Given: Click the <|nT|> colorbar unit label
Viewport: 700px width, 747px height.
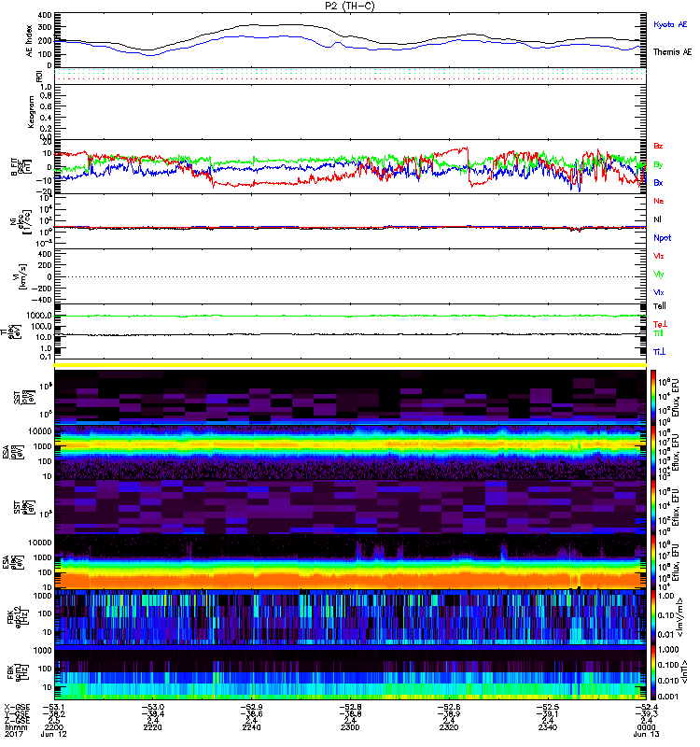Looking at the screenshot, I should click(x=683, y=672).
